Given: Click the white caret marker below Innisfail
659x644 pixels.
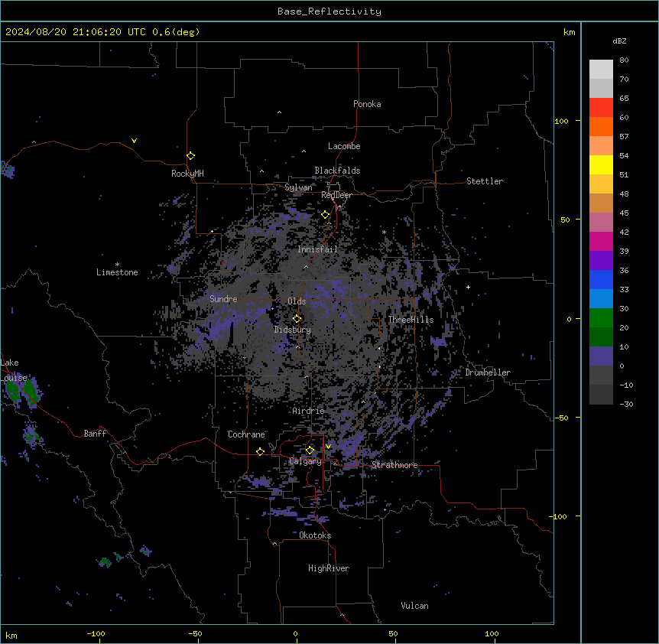Looking at the screenshot, I should [306, 266].
